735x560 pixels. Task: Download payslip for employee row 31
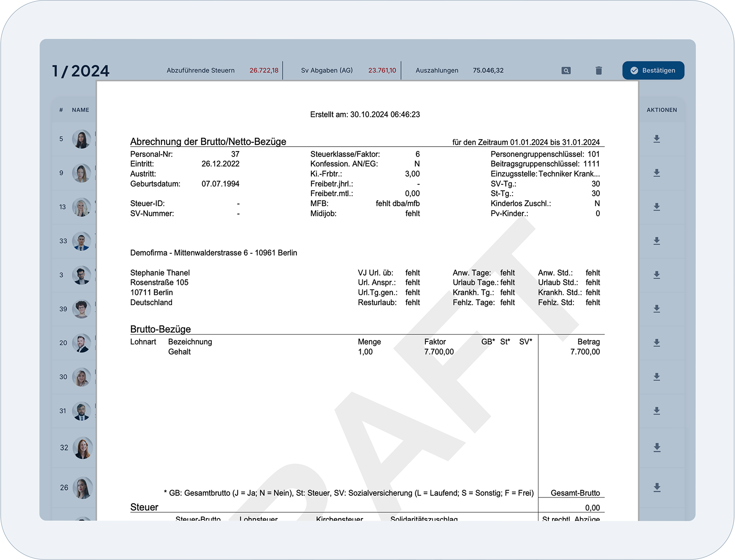coord(657,411)
